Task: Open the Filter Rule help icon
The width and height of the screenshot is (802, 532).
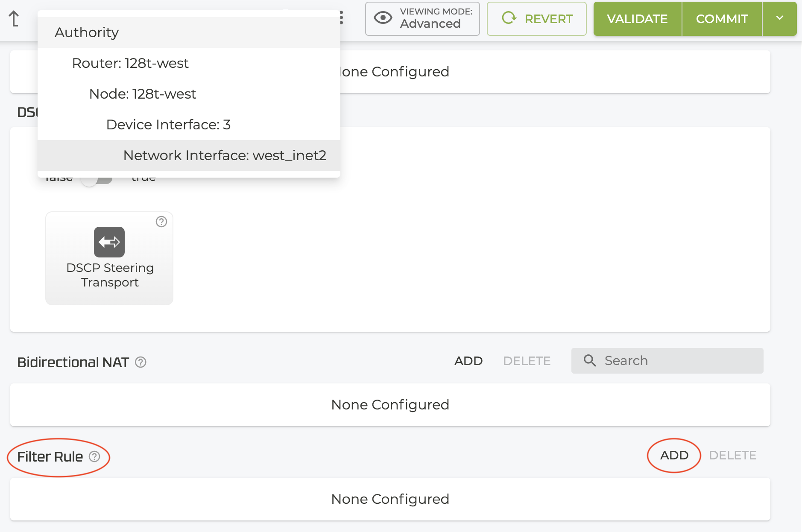Action: click(94, 457)
